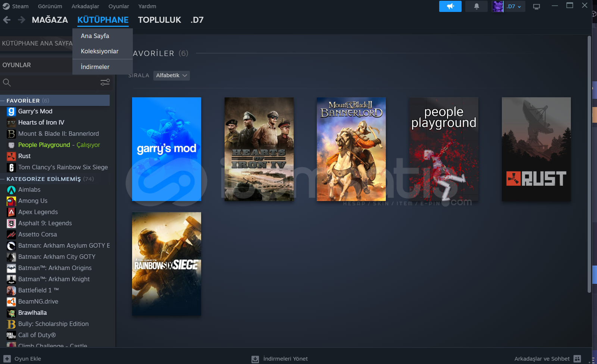Open Hearts of Iron IV cover
The width and height of the screenshot is (597, 364).
click(x=259, y=149)
